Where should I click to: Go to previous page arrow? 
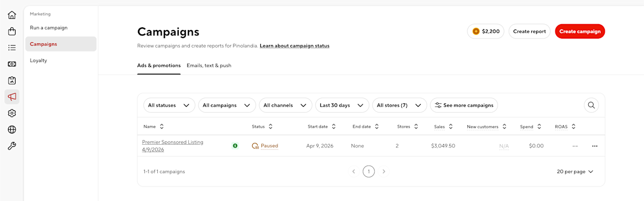[354, 172]
